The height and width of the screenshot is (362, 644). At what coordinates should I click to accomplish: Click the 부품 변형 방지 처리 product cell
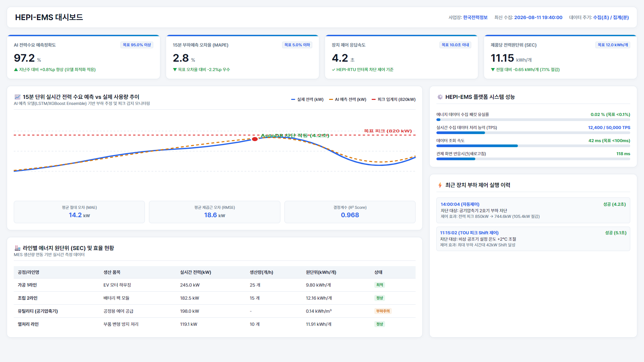click(121, 324)
